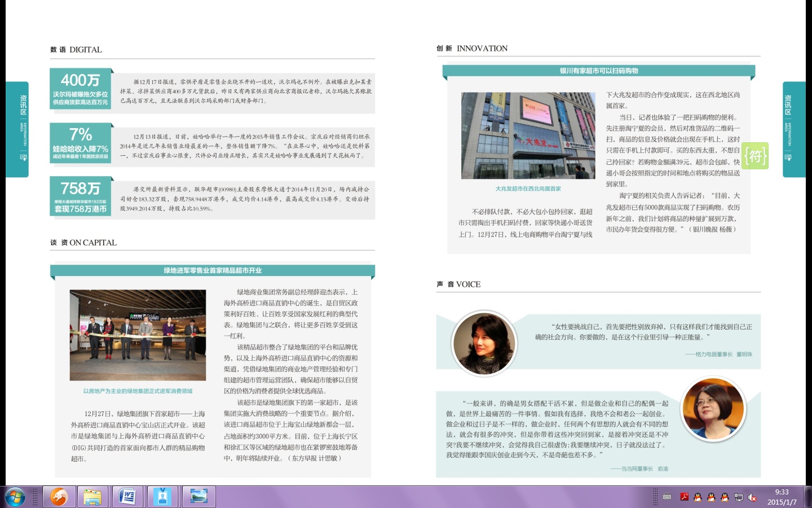Open the clock showing 9:33
The image size is (812, 508).
[782, 497]
